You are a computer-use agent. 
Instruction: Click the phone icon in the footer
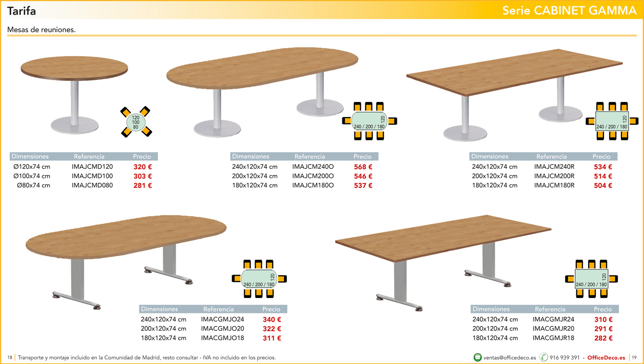coord(544,357)
